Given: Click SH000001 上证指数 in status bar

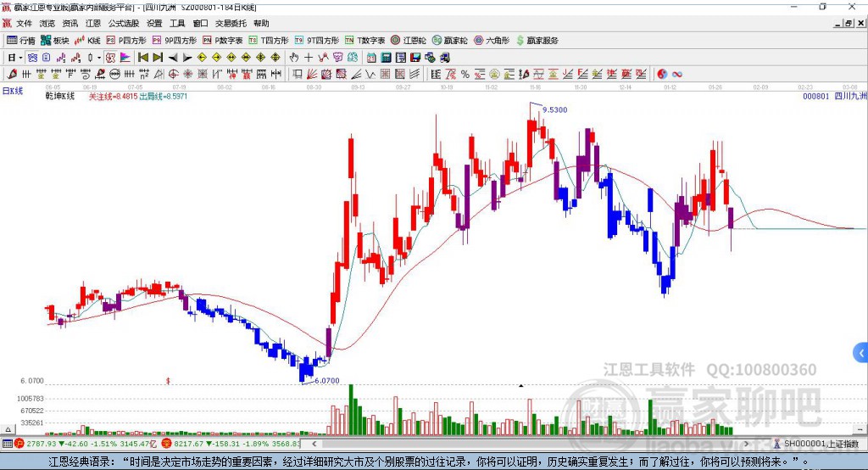Looking at the screenshot, I should 821,444.
